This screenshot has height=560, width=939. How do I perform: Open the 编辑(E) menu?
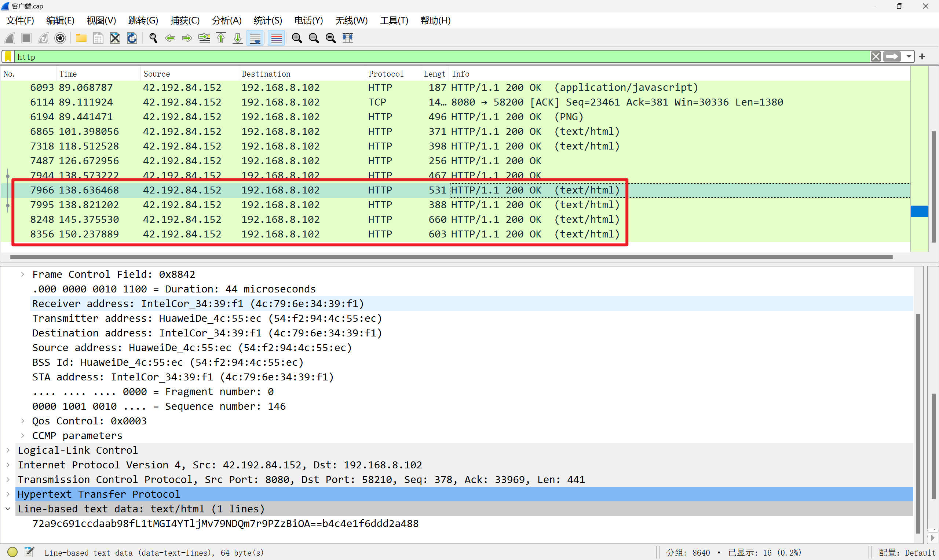(61, 21)
